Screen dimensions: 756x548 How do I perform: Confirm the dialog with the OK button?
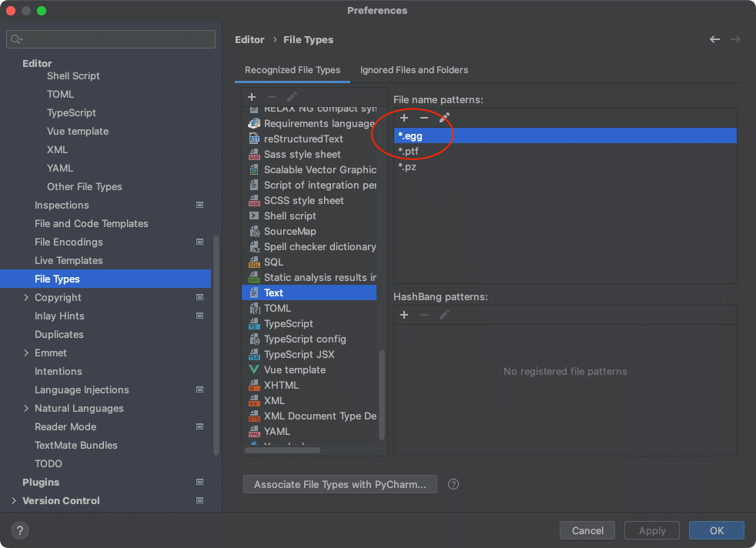[x=716, y=530]
